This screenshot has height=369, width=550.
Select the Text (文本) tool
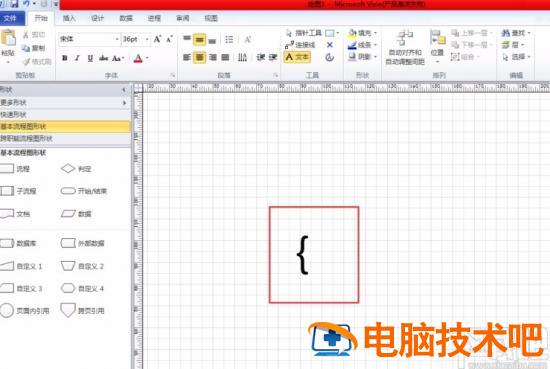[x=297, y=57]
